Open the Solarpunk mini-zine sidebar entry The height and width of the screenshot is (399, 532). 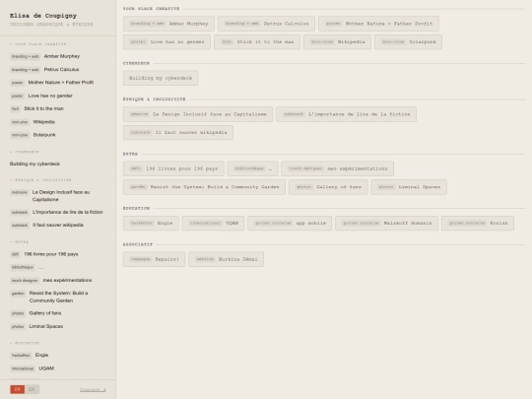(33, 135)
